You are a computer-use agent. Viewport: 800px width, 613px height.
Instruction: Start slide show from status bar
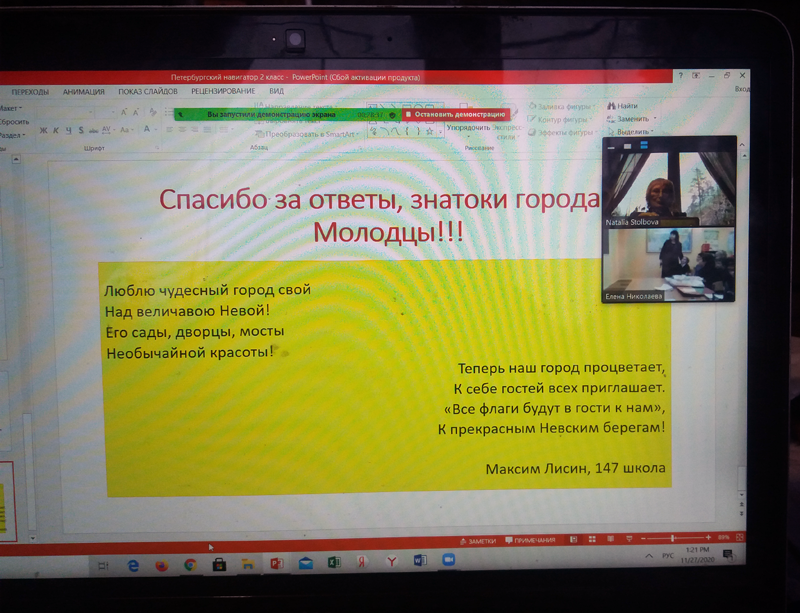click(629, 538)
